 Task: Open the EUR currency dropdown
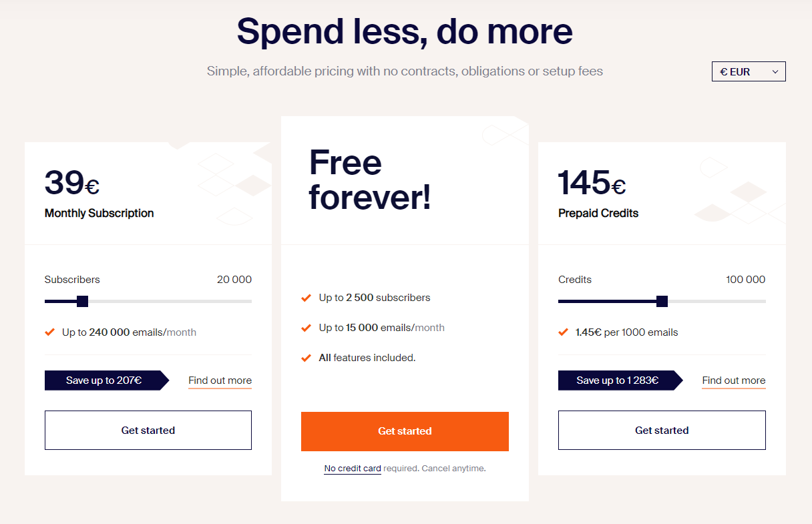click(749, 71)
